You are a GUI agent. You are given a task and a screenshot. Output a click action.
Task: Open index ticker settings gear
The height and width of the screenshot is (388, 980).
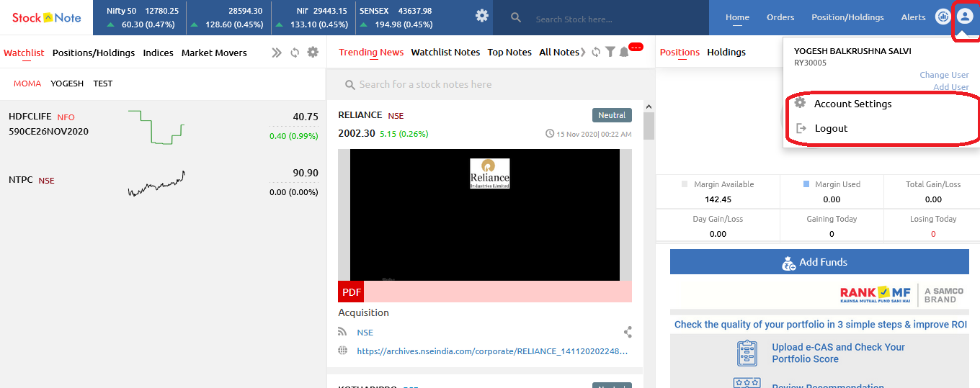(482, 16)
